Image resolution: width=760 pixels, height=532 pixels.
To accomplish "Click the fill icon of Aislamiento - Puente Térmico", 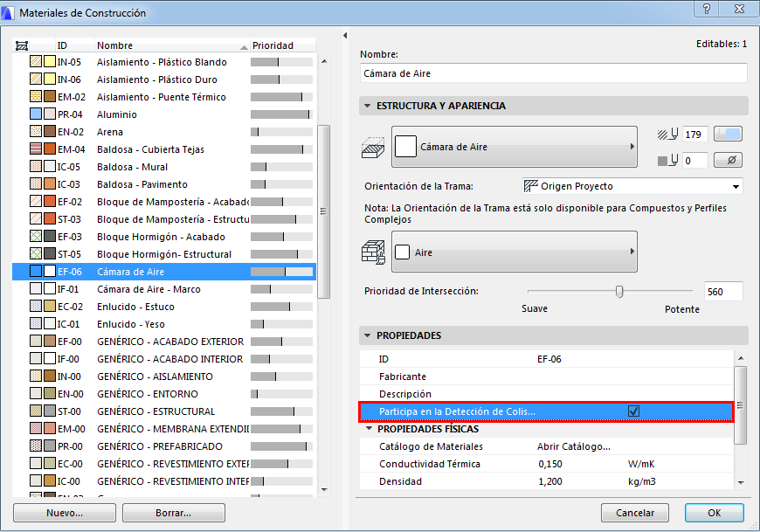I will [x=36, y=97].
